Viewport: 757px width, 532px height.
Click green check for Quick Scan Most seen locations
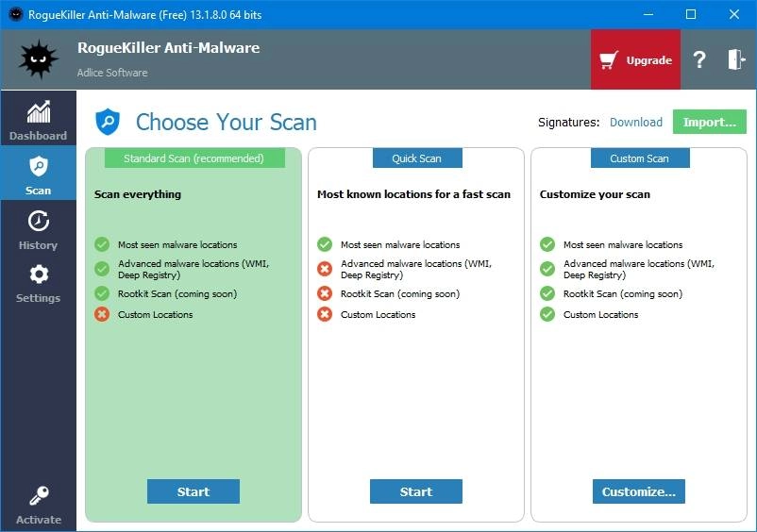click(325, 244)
